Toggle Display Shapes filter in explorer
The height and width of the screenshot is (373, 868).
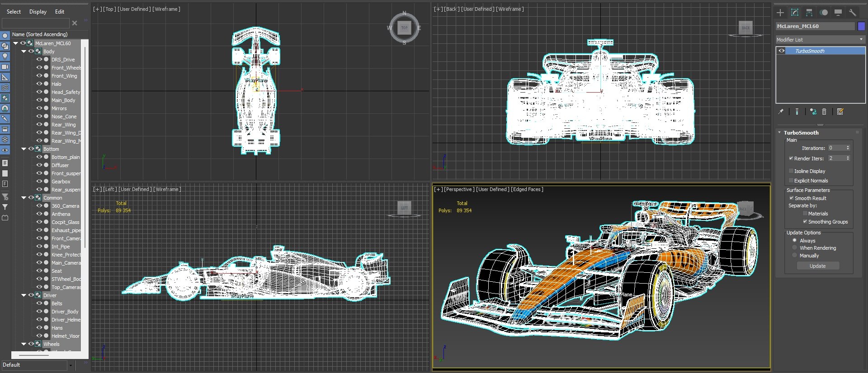coord(5,46)
